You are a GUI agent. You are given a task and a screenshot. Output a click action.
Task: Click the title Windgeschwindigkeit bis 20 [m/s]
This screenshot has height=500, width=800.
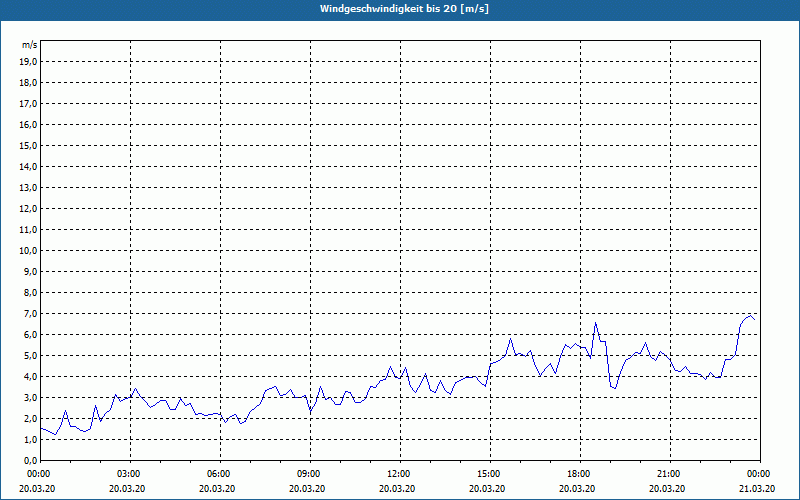coord(404,9)
